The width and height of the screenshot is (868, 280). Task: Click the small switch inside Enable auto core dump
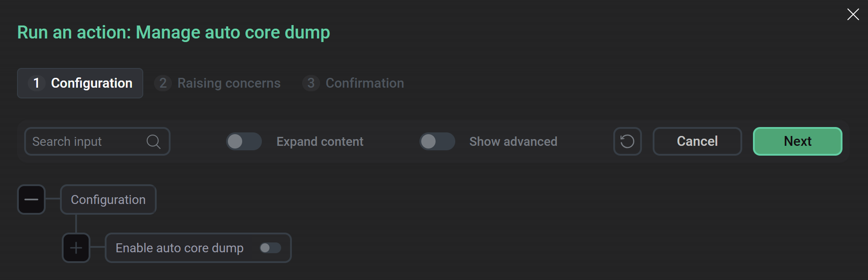click(x=270, y=248)
